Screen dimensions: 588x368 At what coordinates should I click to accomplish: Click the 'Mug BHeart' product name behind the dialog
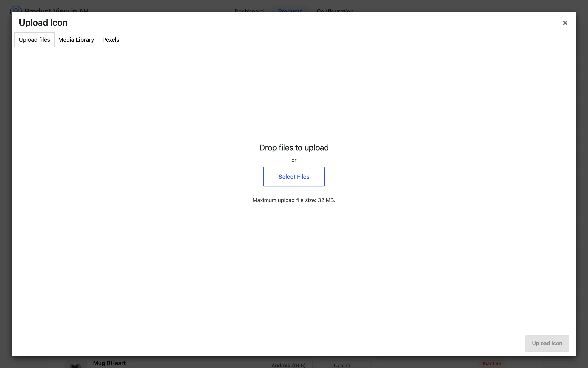tap(109, 363)
